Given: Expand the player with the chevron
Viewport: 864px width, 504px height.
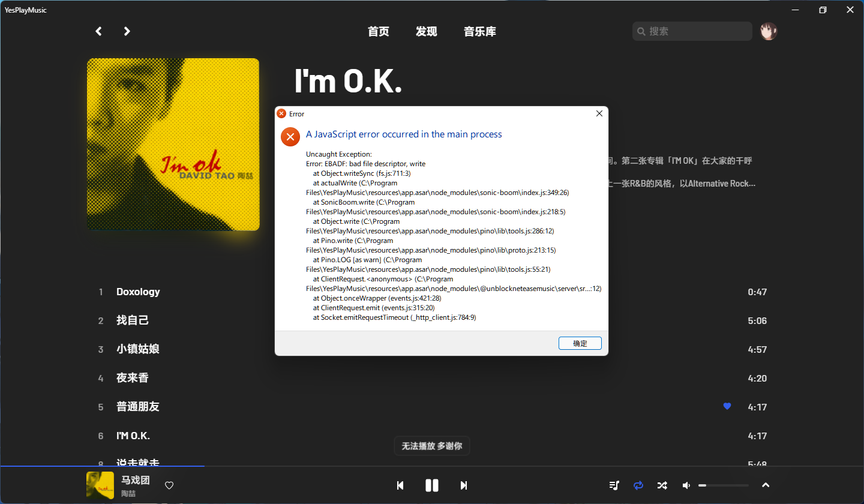Looking at the screenshot, I should pyautogui.click(x=766, y=485).
